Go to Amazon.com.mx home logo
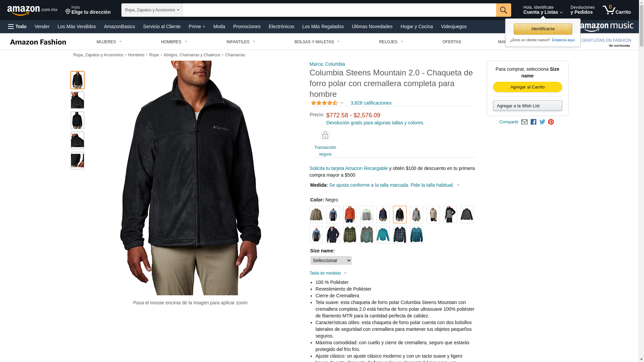 click(32, 10)
